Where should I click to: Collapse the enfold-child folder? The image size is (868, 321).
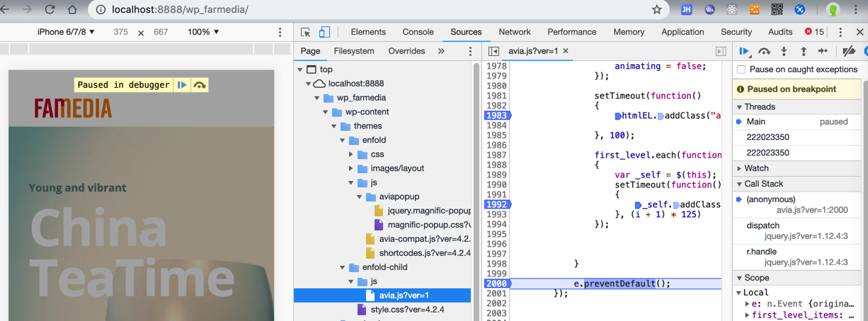click(343, 267)
